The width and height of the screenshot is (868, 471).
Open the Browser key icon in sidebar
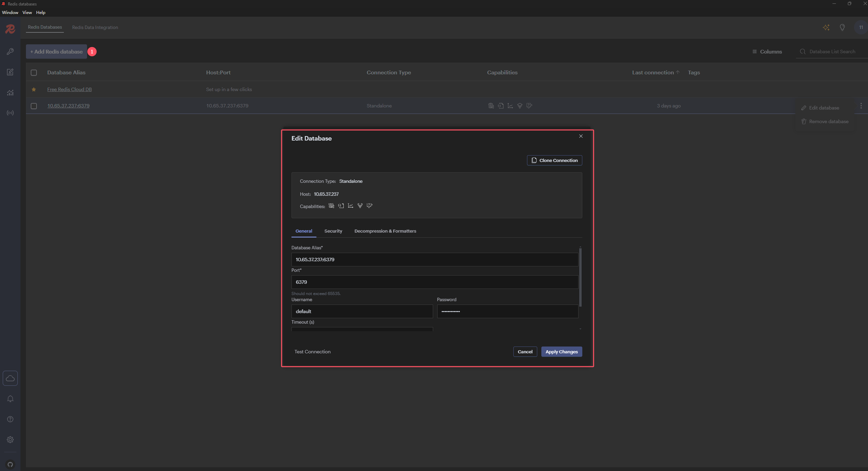10,51
